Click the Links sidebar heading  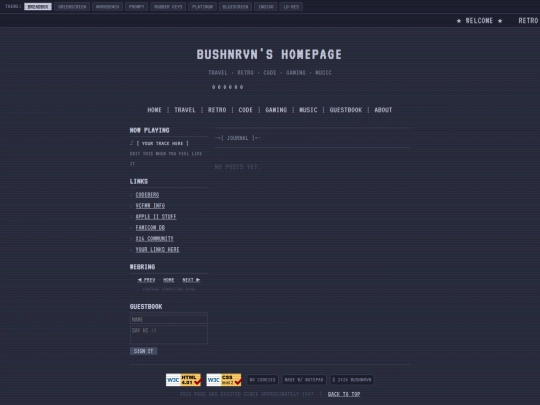click(x=139, y=181)
